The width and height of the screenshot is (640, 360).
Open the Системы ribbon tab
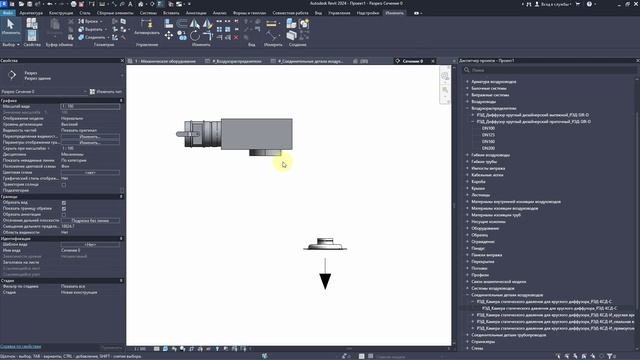(148, 13)
